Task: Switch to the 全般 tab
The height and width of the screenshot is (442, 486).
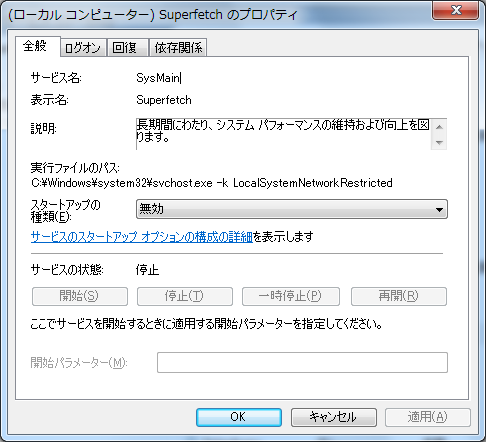Action: (37, 46)
